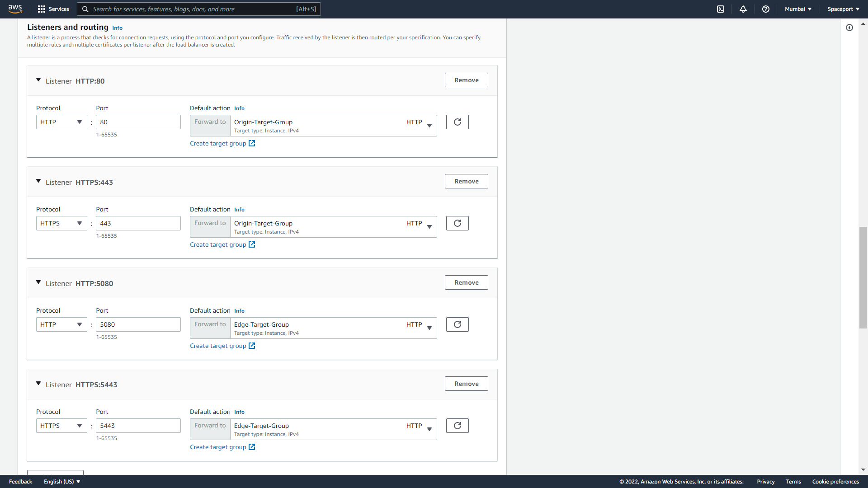
Task: Open the Services grid menu
Action: point(53,9)
